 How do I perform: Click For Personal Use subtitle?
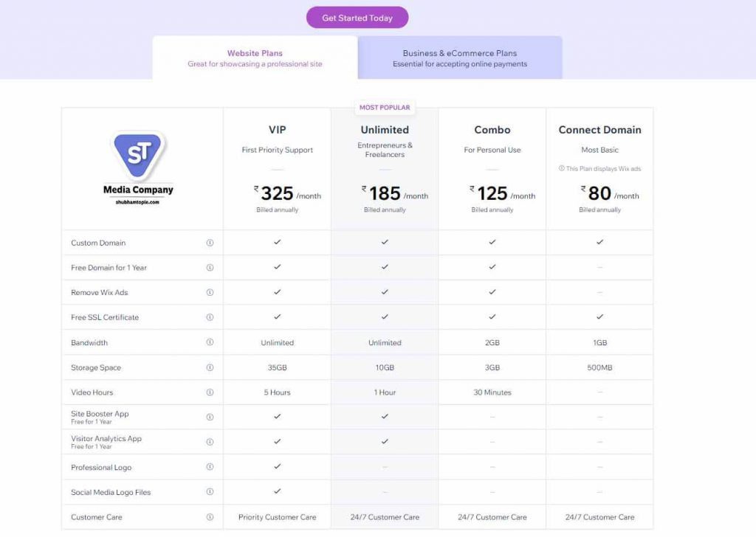492,150
